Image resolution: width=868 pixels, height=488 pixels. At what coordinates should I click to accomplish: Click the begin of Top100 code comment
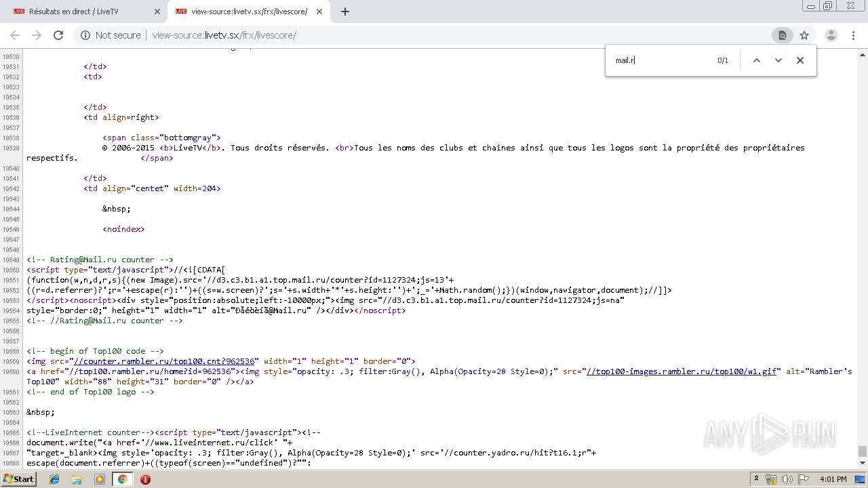[x=95, y=351]
